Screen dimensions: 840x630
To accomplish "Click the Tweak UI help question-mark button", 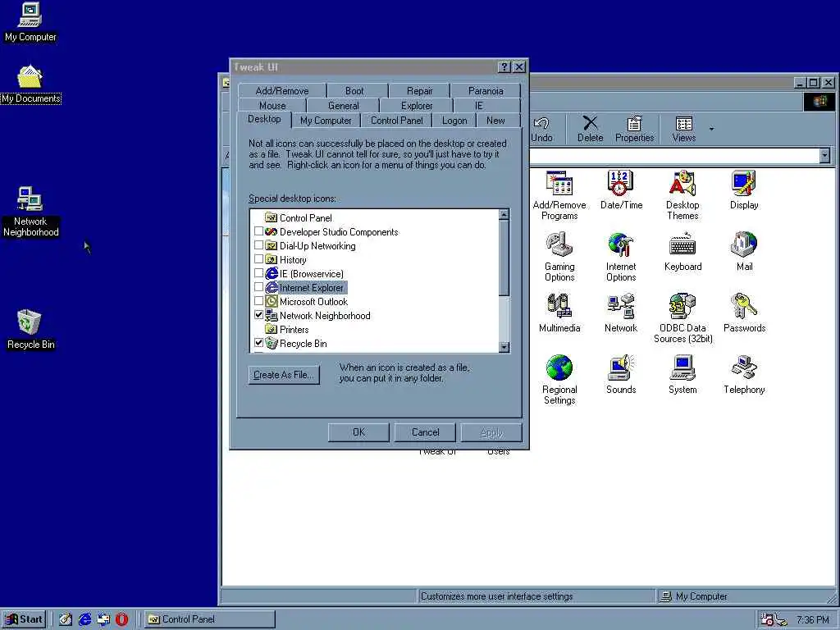I will point(504,67).
